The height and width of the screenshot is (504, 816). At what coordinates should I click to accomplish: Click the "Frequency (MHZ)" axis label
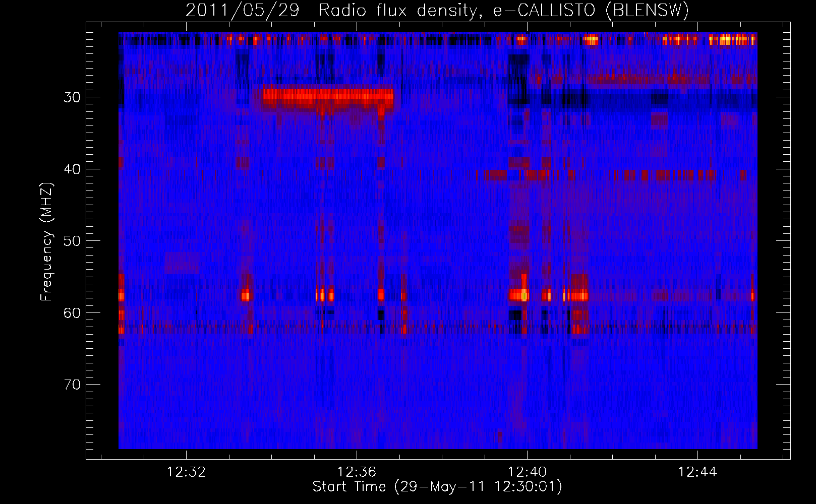point(46,241)
